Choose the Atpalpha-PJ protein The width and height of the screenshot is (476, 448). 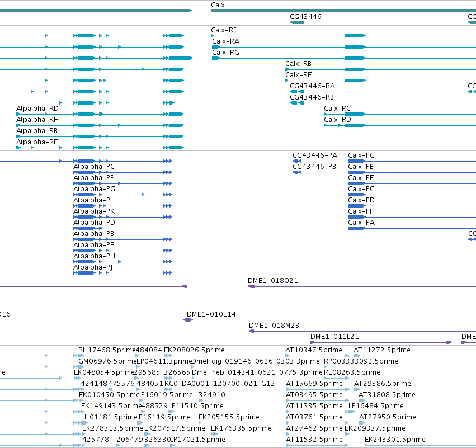click(x=93, y=268)
